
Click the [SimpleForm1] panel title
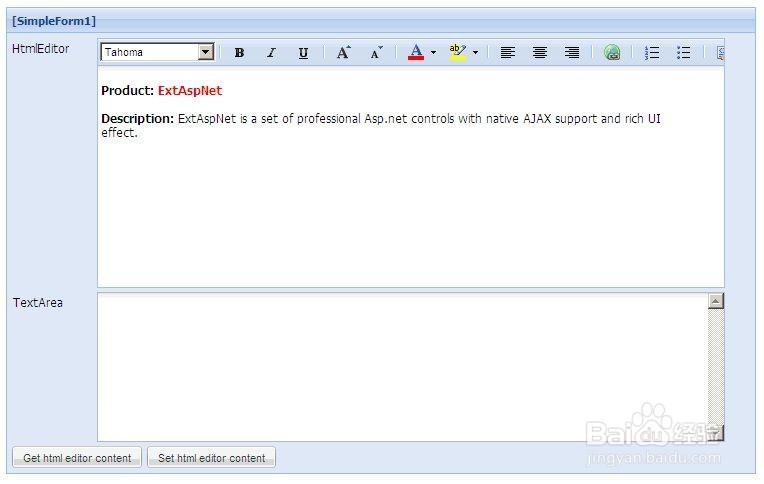pos(54,21)
